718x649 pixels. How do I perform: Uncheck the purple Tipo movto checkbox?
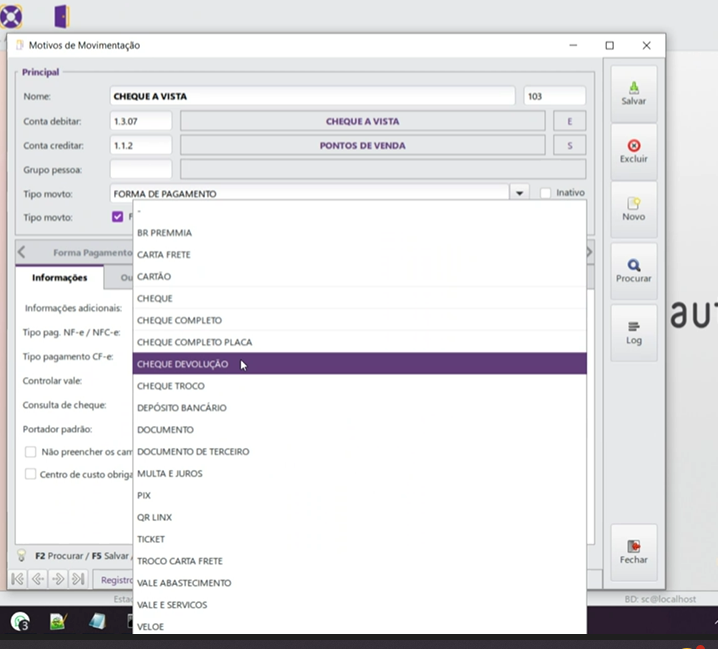point(118,217)
